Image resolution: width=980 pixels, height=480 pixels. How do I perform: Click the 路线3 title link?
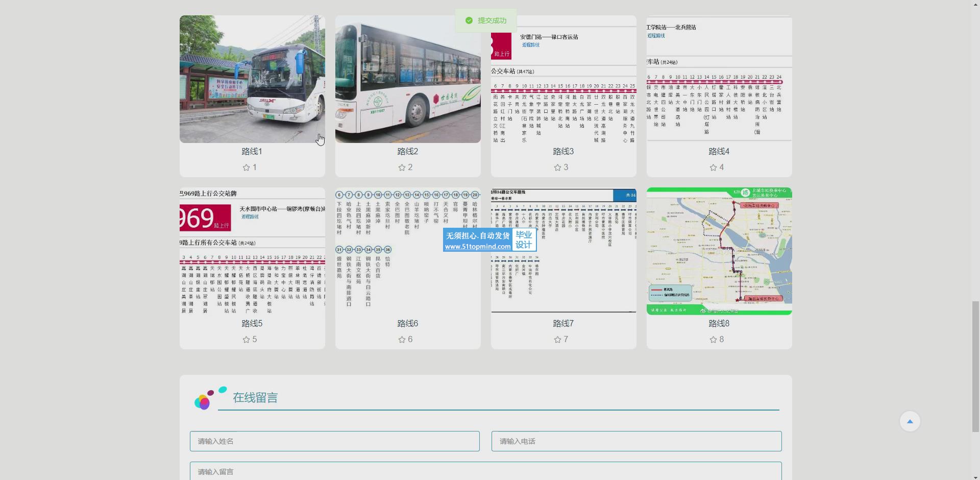point(563,152)
